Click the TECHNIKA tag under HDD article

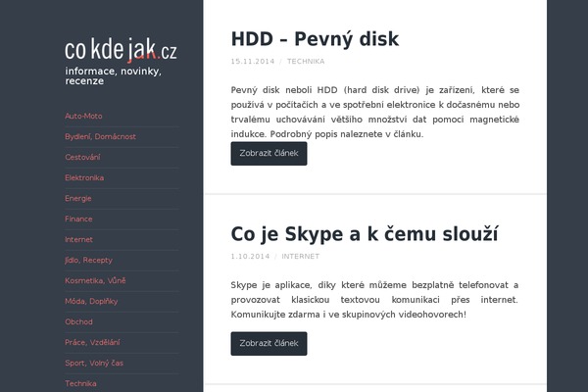pos(306,62)
